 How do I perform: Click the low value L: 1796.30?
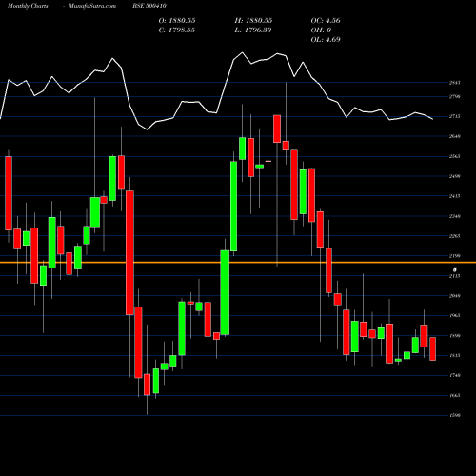point(252,30)
